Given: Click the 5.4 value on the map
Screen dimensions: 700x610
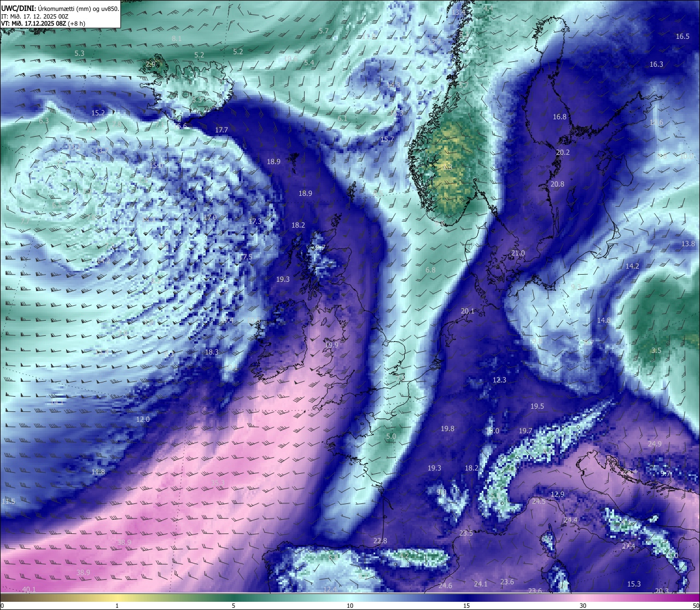Looking at the screenshot, I should [x=309, y=62].
